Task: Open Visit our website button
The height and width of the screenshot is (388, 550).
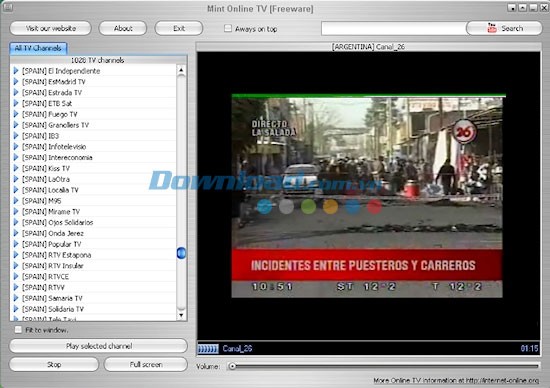Action: point(51,28)
